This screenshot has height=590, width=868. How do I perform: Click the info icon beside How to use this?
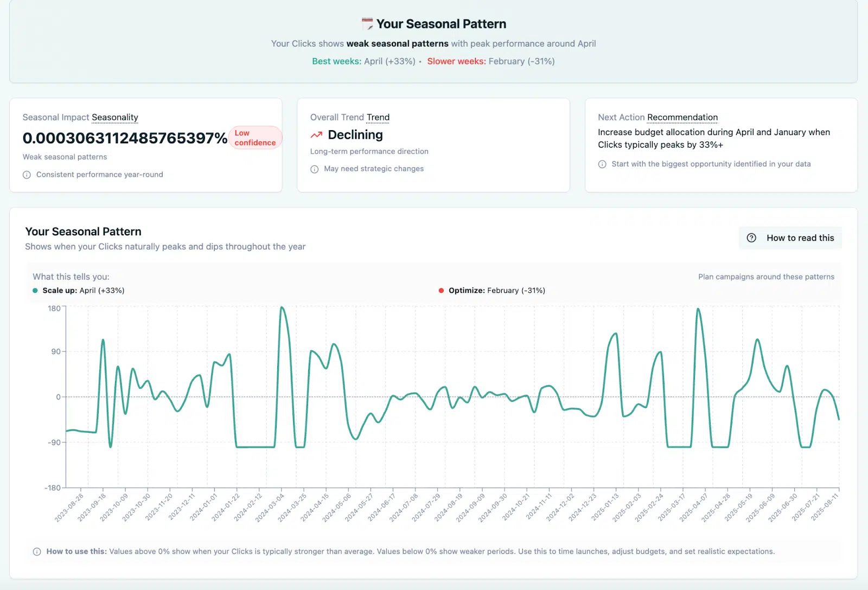37,551
